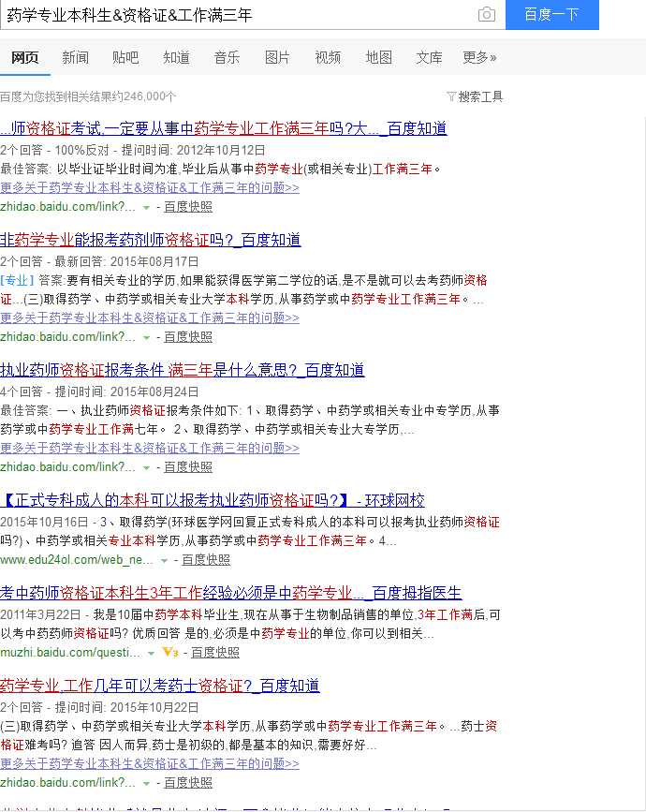The height and width of the screenshot is (812, 646).
Task: Click the muzhi.baidu.com/questi... URL text
Action: [70, 652]
